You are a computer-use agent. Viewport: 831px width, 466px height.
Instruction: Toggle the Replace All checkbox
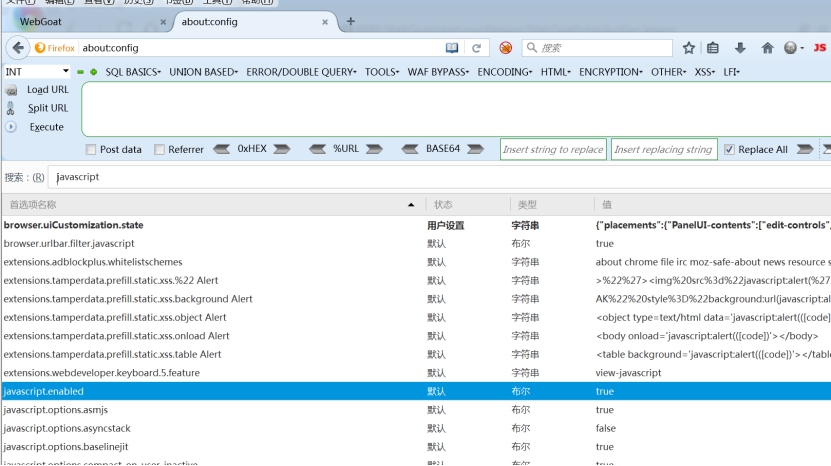point(729,150)
